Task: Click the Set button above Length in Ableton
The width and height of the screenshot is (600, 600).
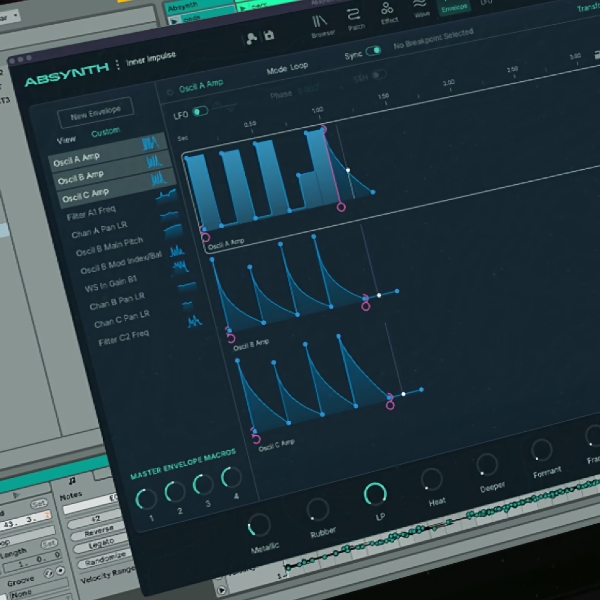Action: point(49,544)
